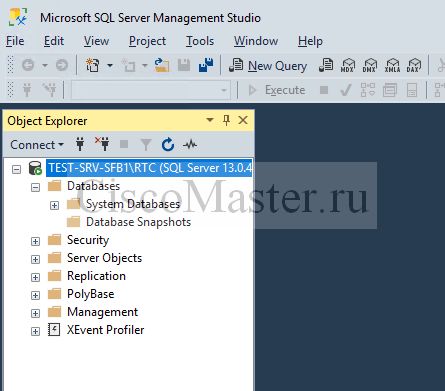Click the Object Explorer Filter funnel icon
This screenshot has width=445, height=391.
146,145
